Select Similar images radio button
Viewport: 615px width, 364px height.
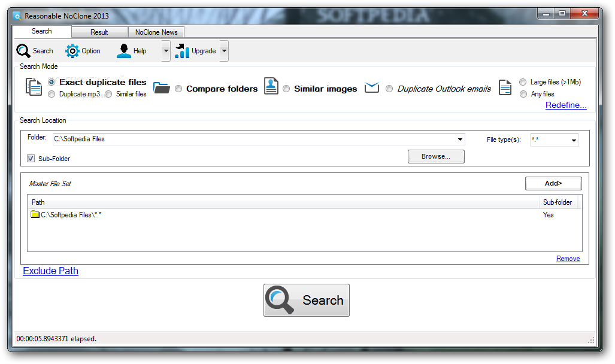pos(286,89)
